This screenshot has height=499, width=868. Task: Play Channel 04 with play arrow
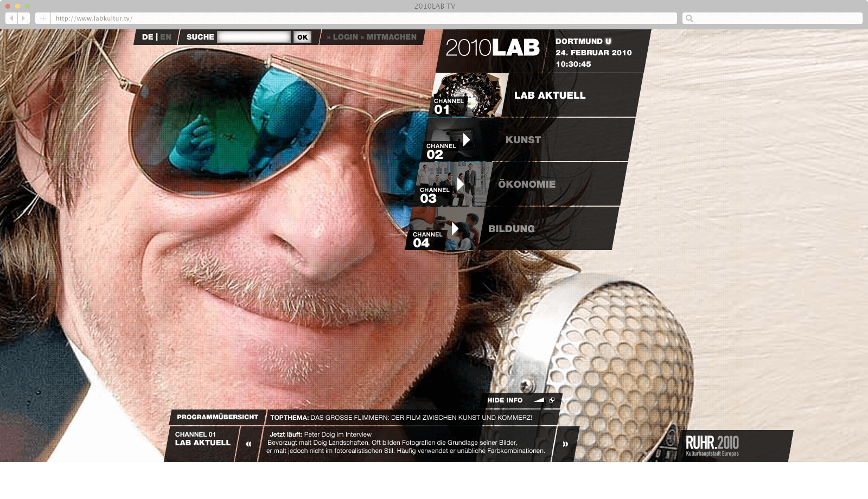tap(455, 228)
